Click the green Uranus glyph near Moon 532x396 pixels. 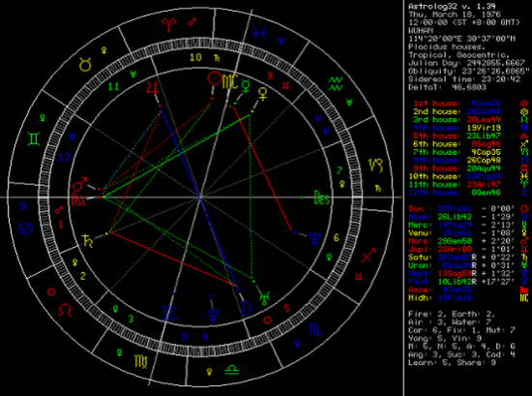tap(264, 299)
